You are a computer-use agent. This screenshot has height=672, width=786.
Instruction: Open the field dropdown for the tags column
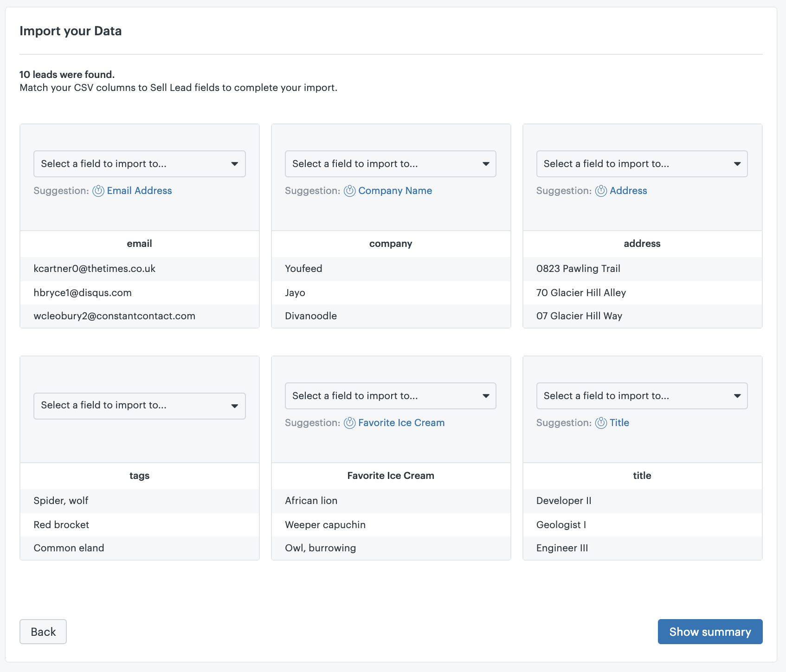click(x=140, y=406)
